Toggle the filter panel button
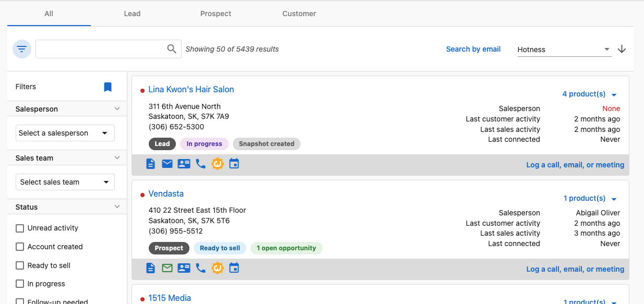The image size is (644, 304). pos(22,49)
